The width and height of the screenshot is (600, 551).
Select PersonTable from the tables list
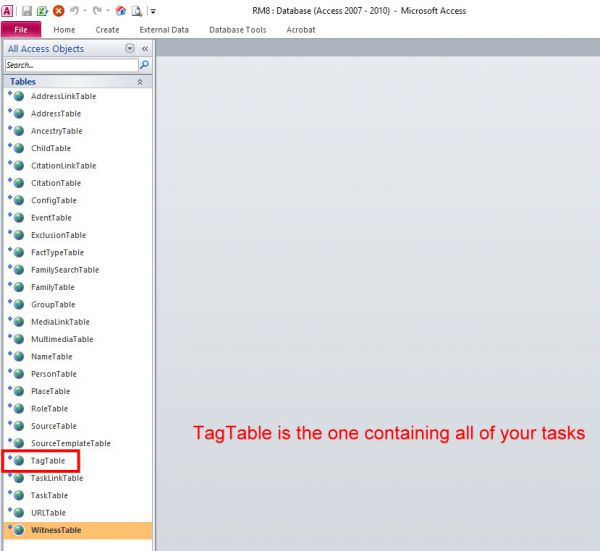pyautogui.click(x=53, y=374)
